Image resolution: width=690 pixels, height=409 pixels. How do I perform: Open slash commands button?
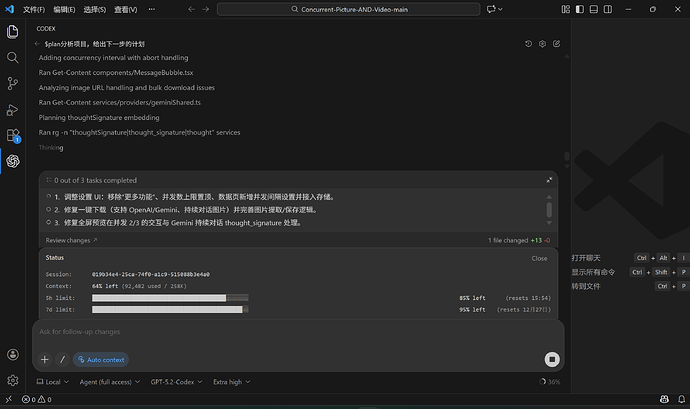point(62,360)
